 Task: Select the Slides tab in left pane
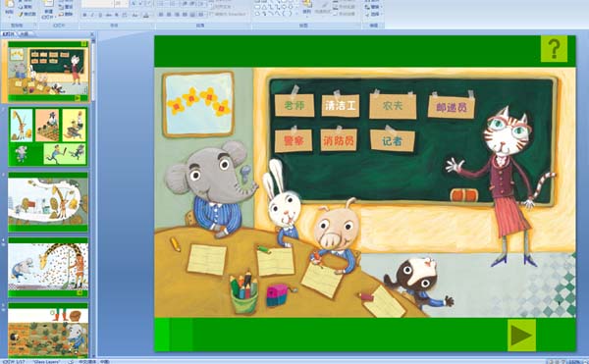9,33
